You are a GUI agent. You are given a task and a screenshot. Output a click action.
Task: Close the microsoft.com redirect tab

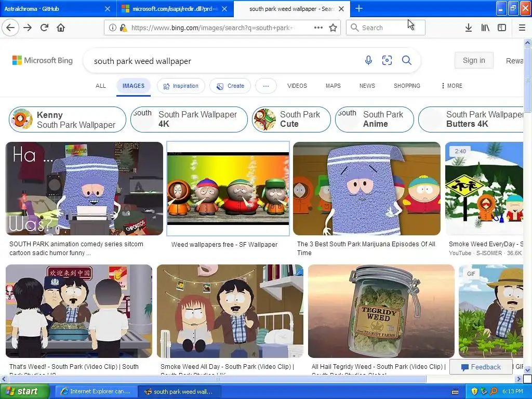point(224,9)
